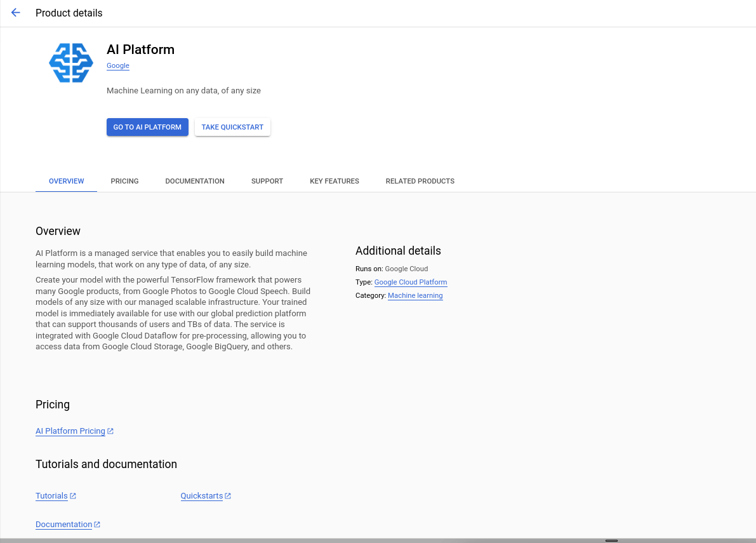Click the back arrow next to Product details
Screen dimensions: 756x543
tap(15, 13)
